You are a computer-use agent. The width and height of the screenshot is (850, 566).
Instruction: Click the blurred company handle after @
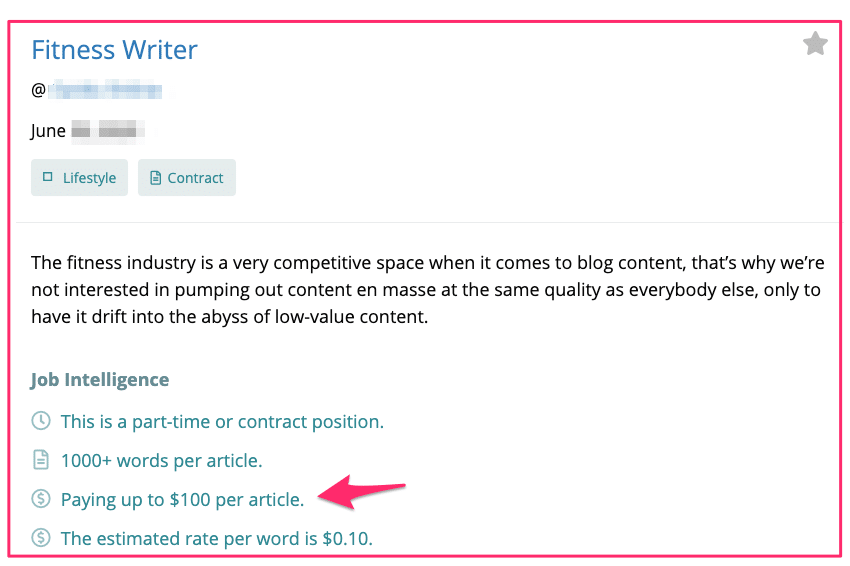[105, 90]
